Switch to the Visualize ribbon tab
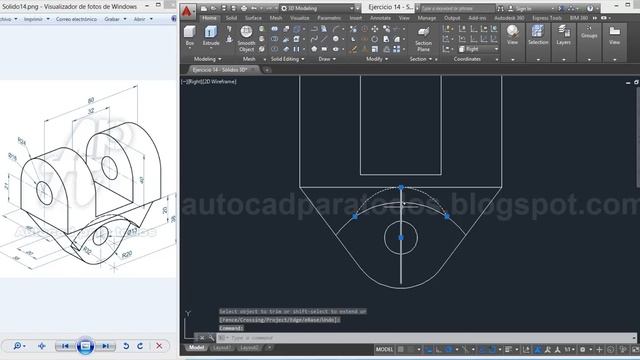 coord(299,18)
